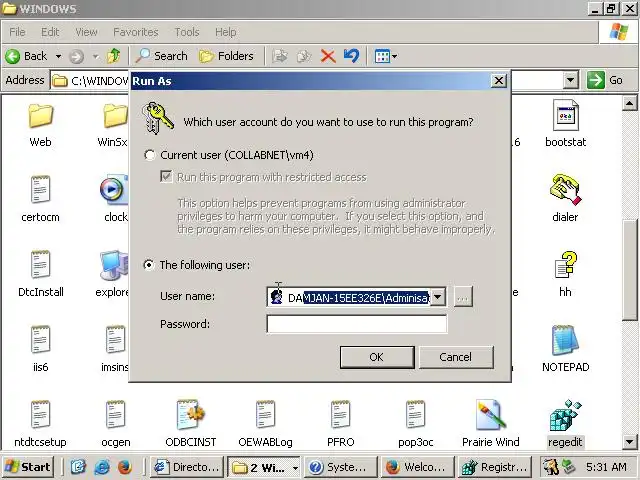Launch Internet Explorer from Quick Launch
Screen dimensions: 640x480
click(x=102, y=467)
